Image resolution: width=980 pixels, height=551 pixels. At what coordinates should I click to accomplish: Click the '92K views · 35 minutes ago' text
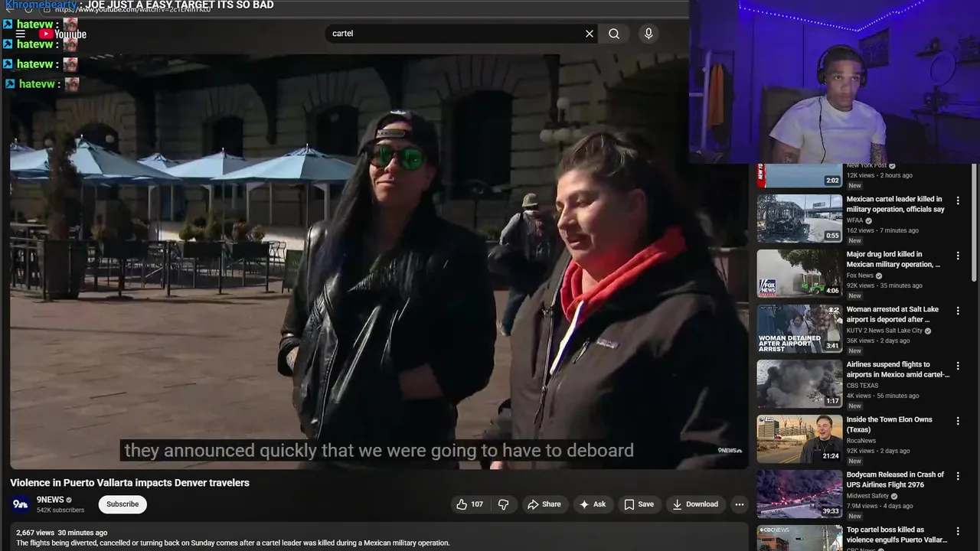click(x=884, y=285)
